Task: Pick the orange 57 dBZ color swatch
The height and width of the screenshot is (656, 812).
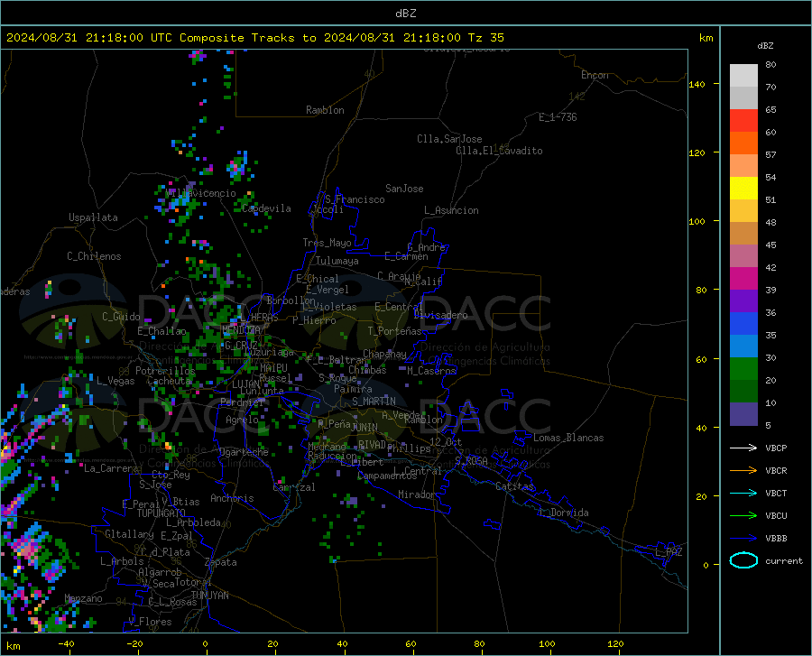Action: click(743, 143)
